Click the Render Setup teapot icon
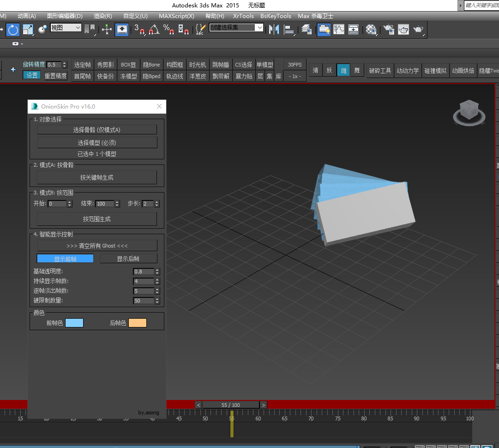Image resolution: width=499 pixels, height=448 pixels. click(389, 30)
